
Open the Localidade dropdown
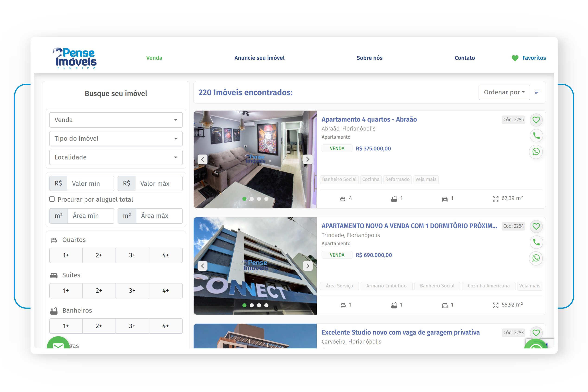tap(116, 157)
